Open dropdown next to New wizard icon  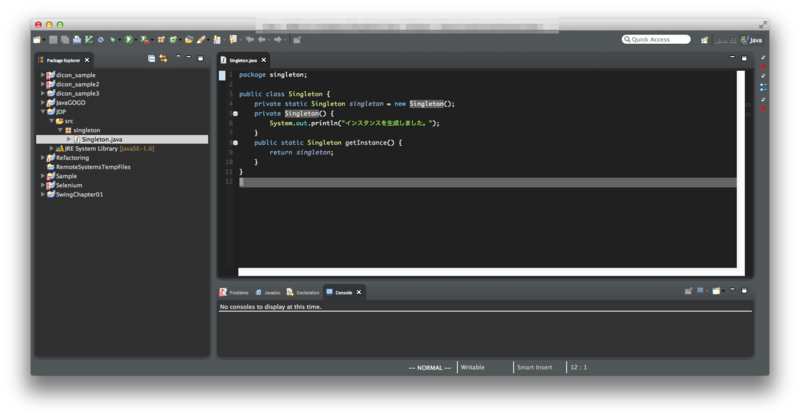coord(44,39)
